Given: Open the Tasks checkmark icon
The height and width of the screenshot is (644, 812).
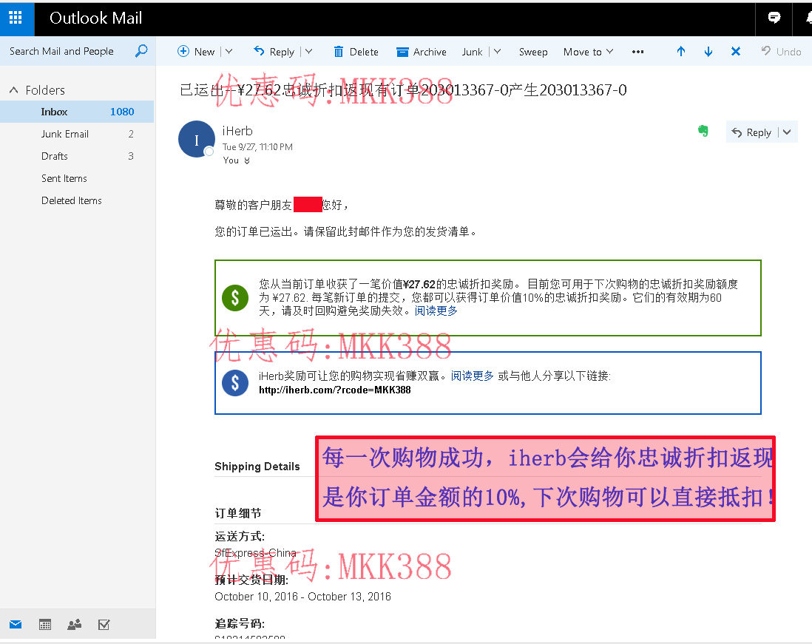Looking at the screenshot, I should 104,624.
